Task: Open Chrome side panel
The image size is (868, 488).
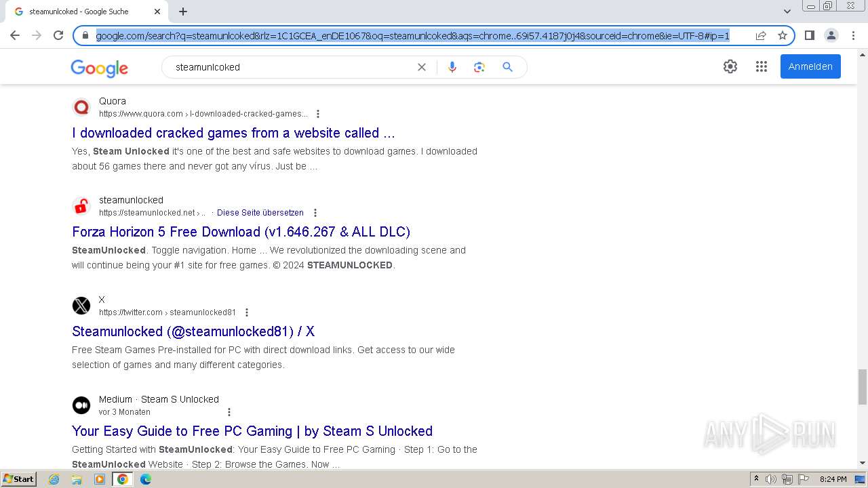Action: tap(809, 35)
